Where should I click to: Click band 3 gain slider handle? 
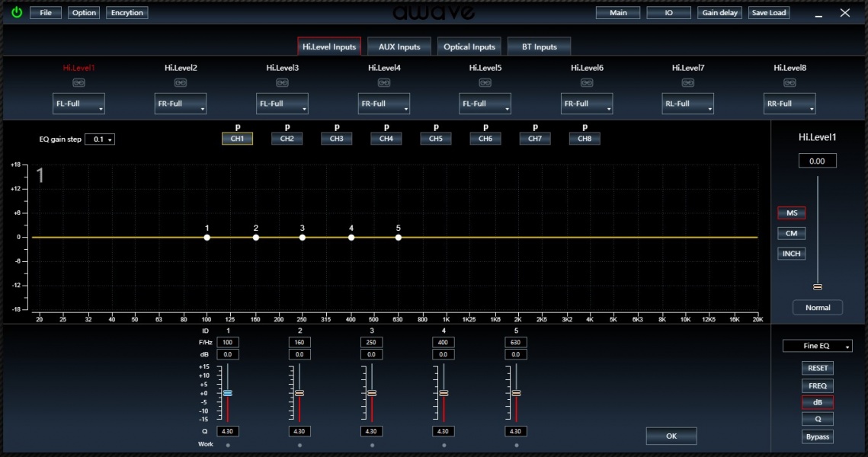click(372, 393)
